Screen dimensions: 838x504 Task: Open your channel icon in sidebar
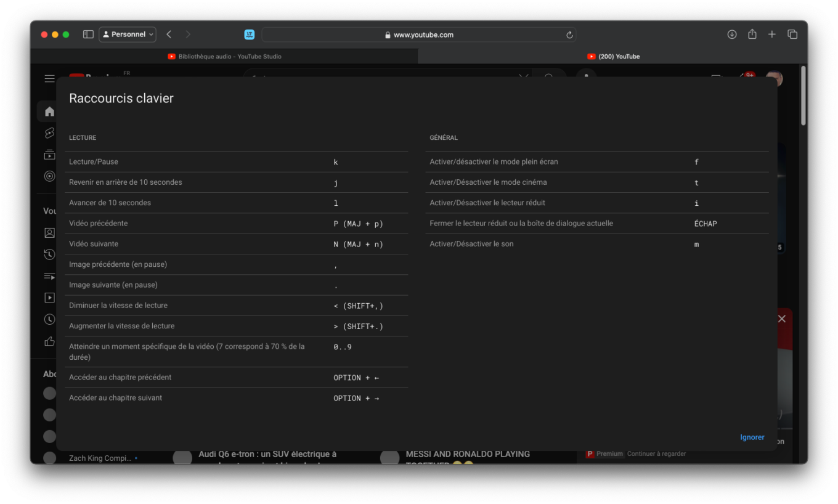(x=49, y=233)
